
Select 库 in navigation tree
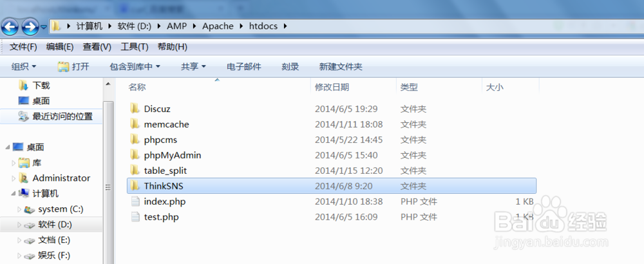(x=37, y=163)
